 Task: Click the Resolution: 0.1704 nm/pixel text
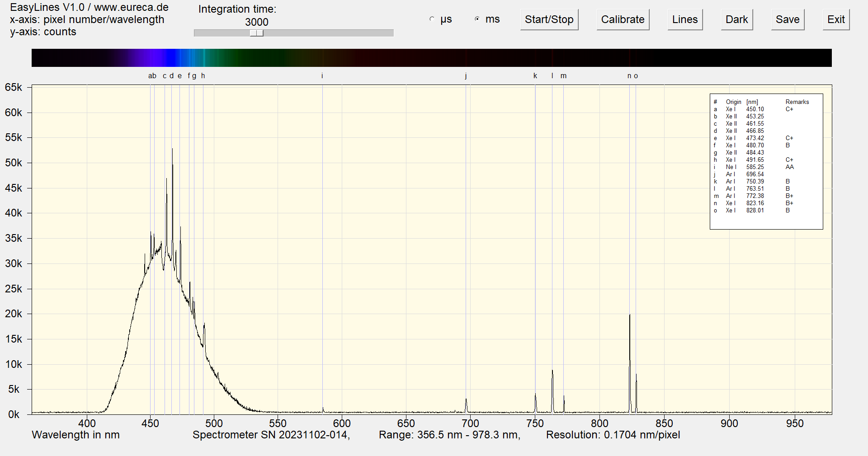point(613,435)
